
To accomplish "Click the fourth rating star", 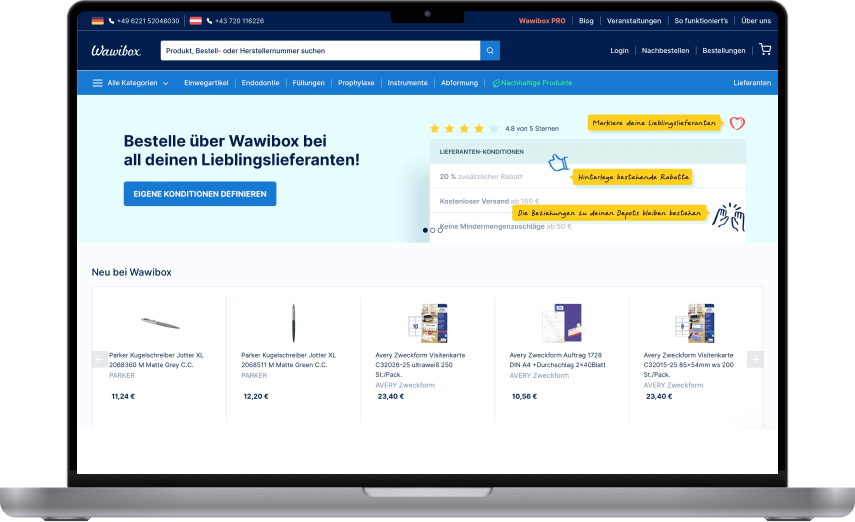I will (479, 129).
